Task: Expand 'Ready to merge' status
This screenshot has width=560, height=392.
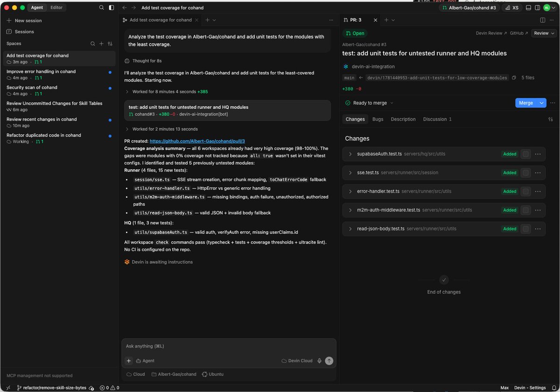Action: tap(369, 103)
